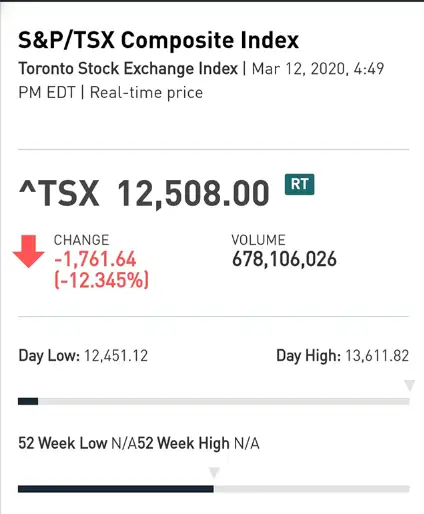The height and width of the screenshot is (514, 424).
Task: Click the day range triangle marker
Action: pos(409,385)
